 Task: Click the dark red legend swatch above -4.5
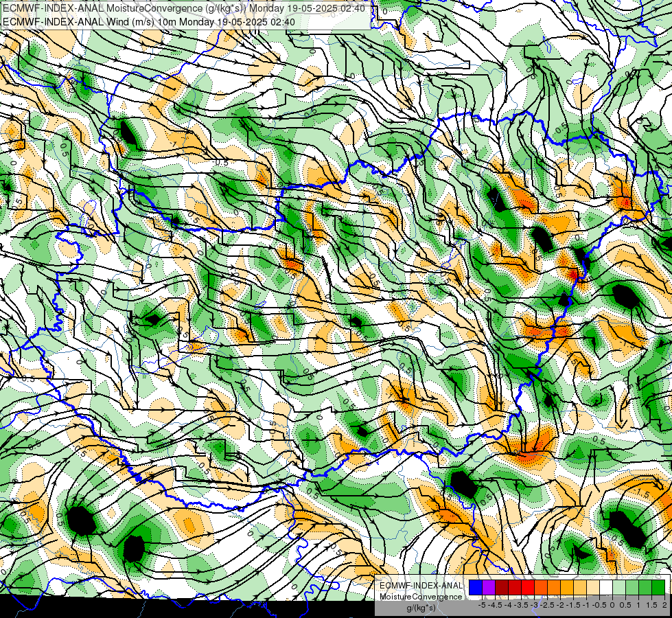coord(502,588)
